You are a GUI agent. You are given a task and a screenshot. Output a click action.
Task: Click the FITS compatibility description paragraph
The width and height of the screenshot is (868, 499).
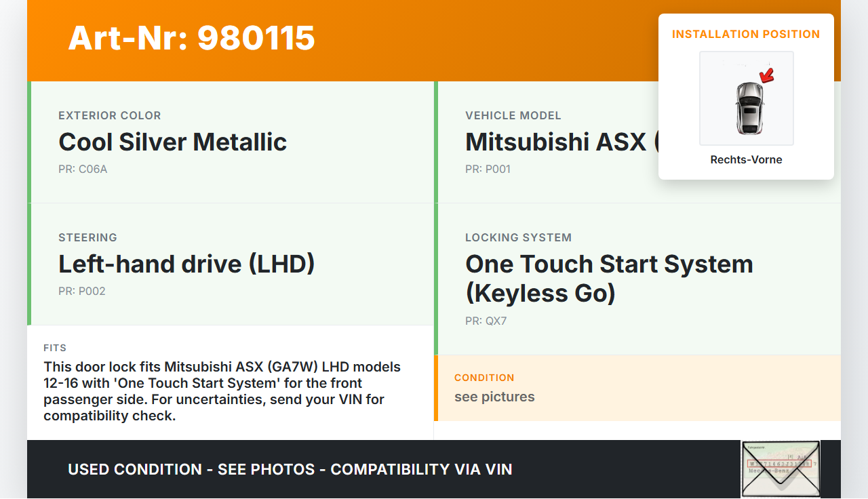click(222, 391)
